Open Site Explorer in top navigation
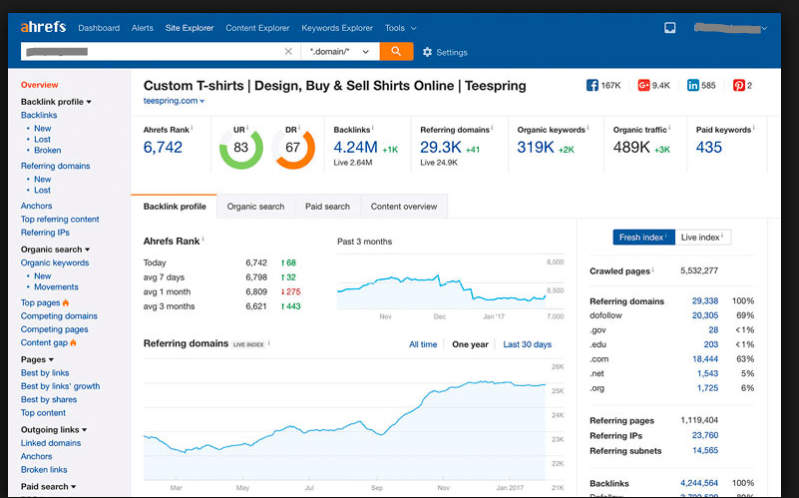 coord(189,28)
